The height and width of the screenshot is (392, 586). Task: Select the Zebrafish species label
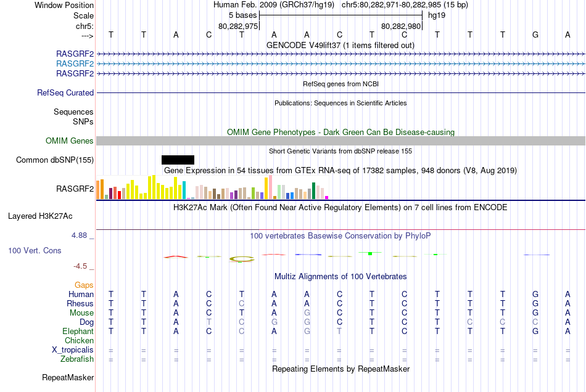77,359
